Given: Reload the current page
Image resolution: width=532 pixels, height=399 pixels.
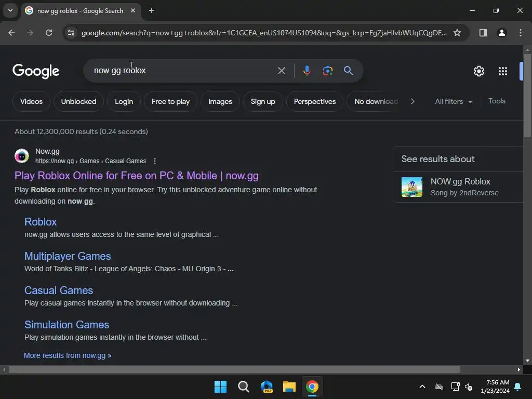Looking at the screenshot, I should 49,33.
